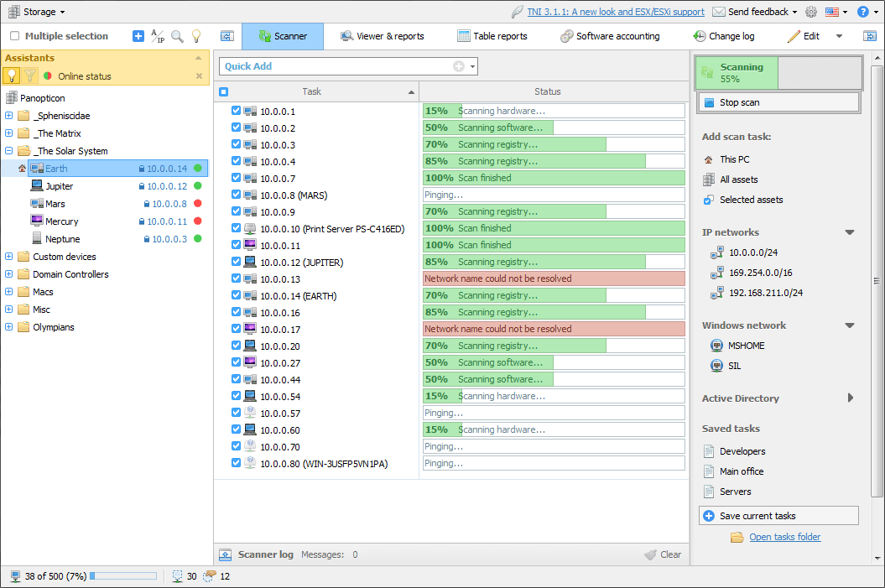Open the Storage dropdown menu
The image size is (885, 588).
[x=37, y=12]
